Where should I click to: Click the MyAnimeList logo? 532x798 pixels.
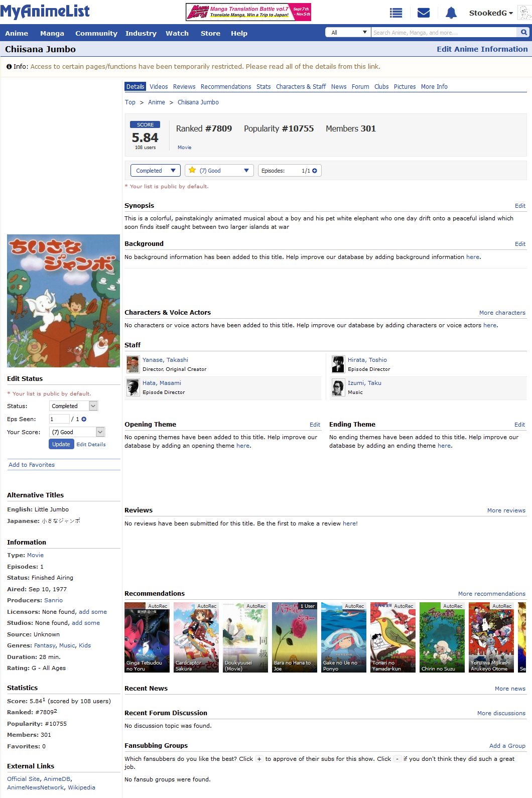pos(45,12)
